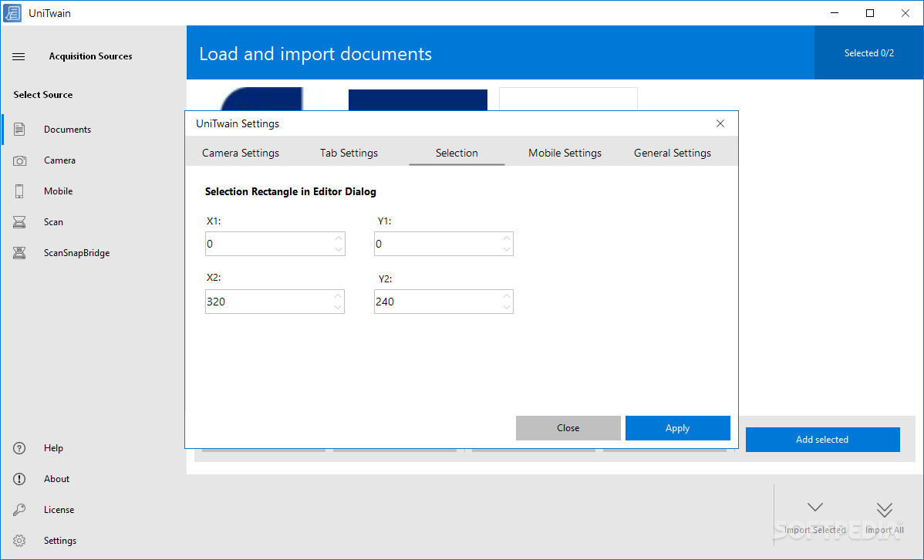Select the Documents sidebar label
This screenshot has width=924, height=560.
[x=67, y=130]
